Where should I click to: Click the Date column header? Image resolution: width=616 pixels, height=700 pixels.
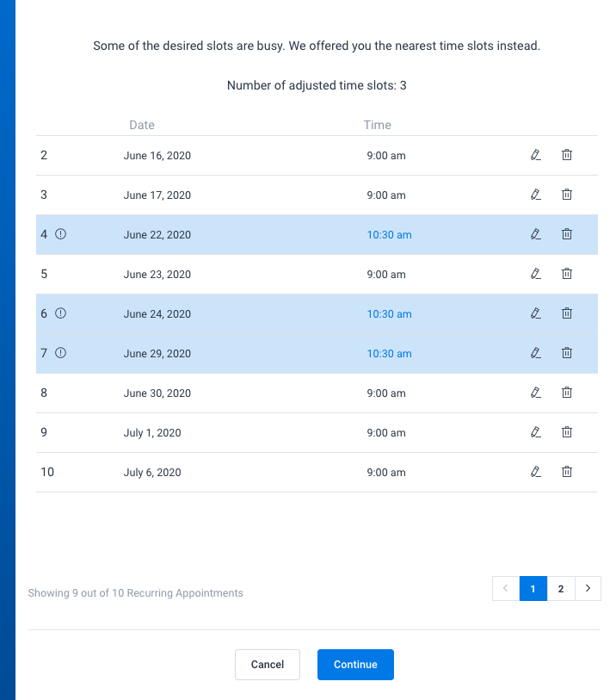(x=142, y=125)
